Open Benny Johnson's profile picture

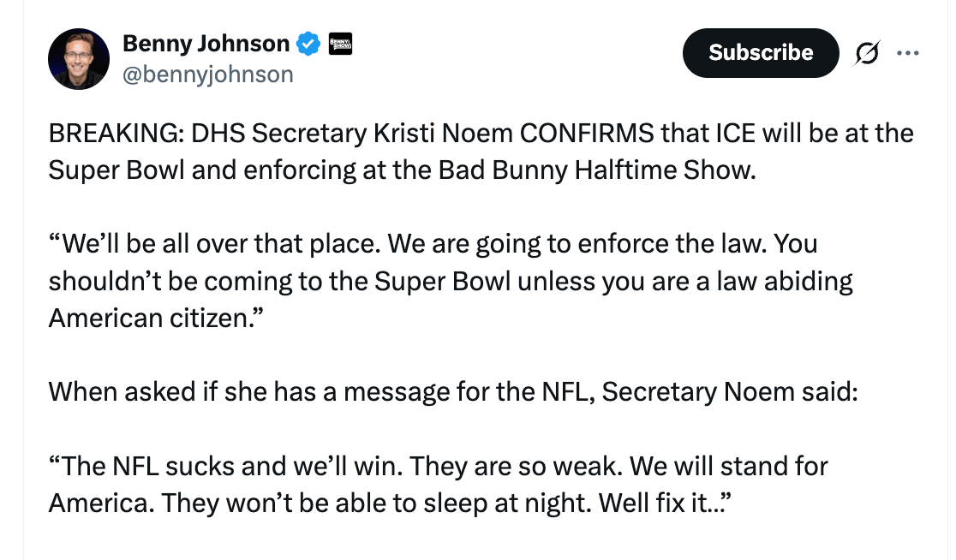pos(79,59)
